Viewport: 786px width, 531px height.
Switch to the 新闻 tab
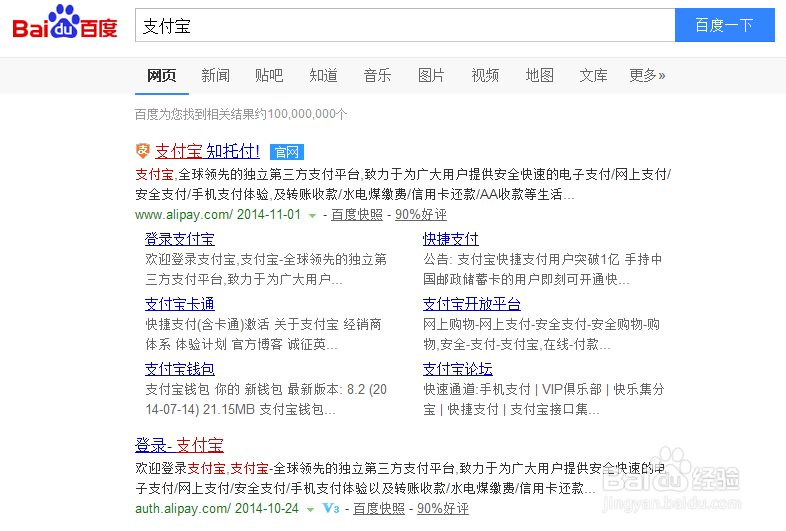216,75
